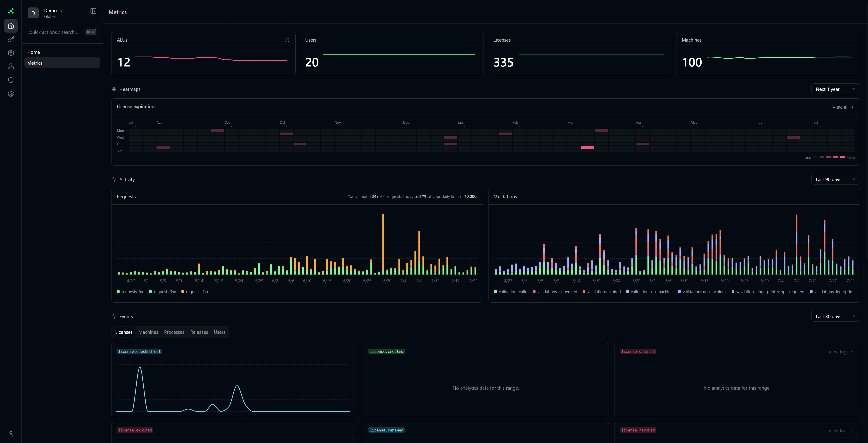Open the Last 30 days dropdown
This screenshot has width=868, height=443.
(x=835, y=316)
